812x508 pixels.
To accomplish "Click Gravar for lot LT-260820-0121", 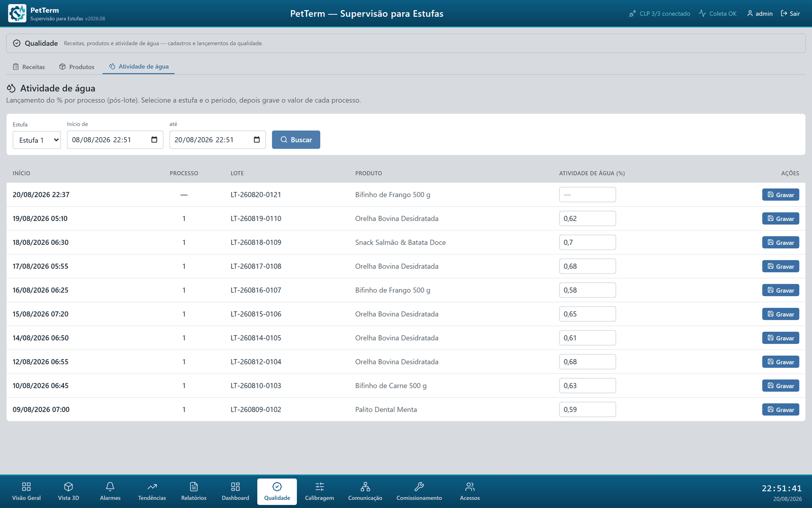I will [x=781, y=195].
